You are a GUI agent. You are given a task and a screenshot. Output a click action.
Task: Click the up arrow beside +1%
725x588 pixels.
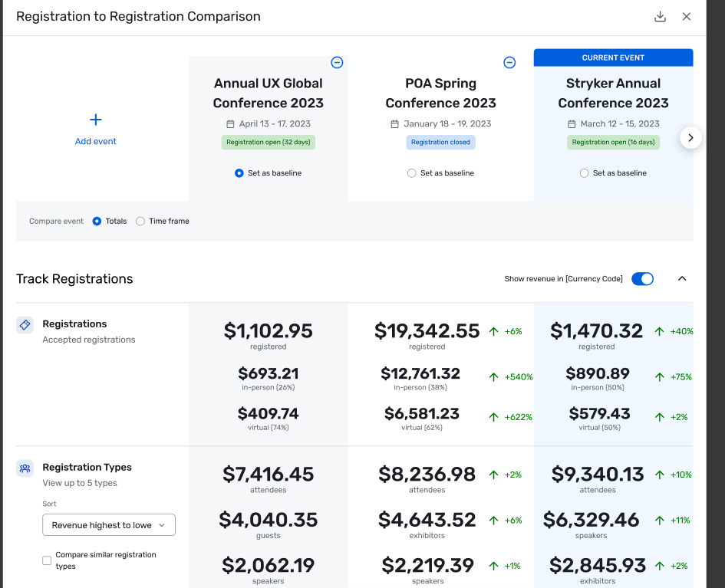pos(494,566)
